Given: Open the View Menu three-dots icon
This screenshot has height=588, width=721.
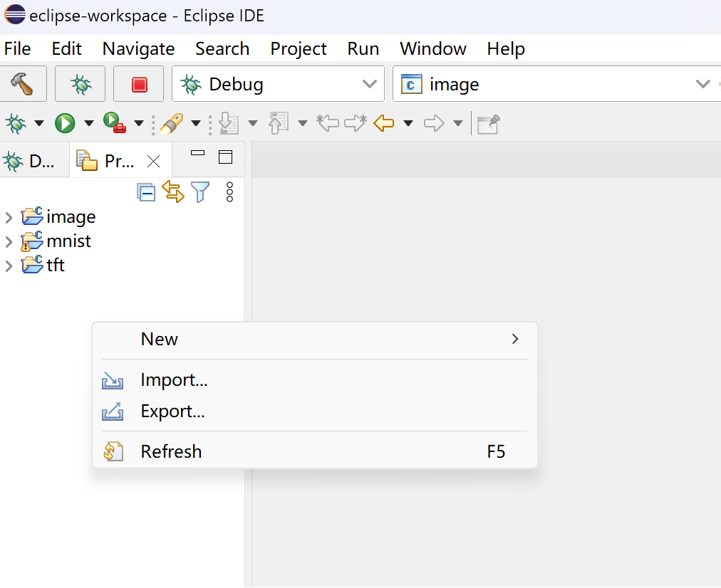Looking at the screenshot, I should pos(230,192).
